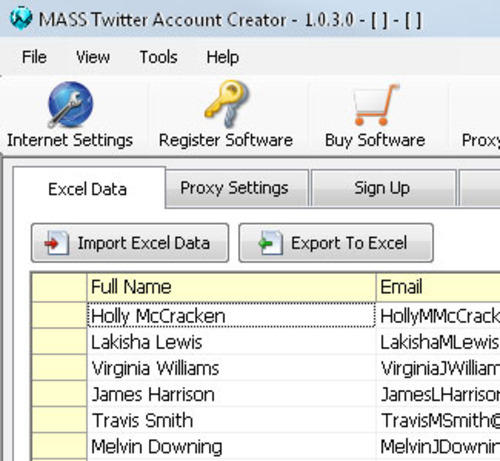Select the Lakisha Lewis name cell
Image resolution: width=500 pixels, height=461 pixels.
point(231,342)
